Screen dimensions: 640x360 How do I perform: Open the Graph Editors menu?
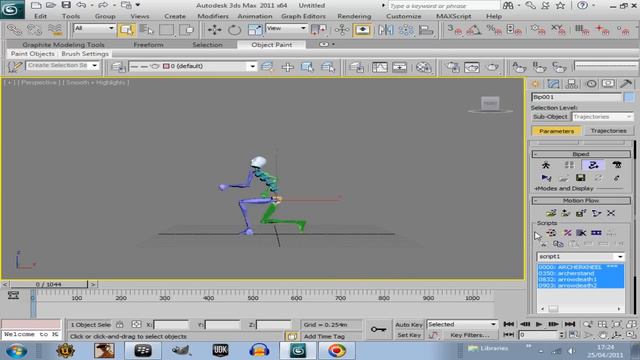tap(303, 16)
